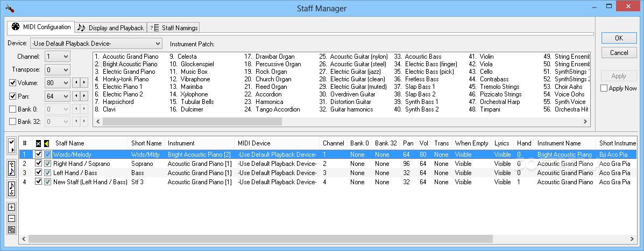Viewport: 644px width, 251px height.
Task: Open the Transpose dropdown
Action: click(x=58, y=69)
